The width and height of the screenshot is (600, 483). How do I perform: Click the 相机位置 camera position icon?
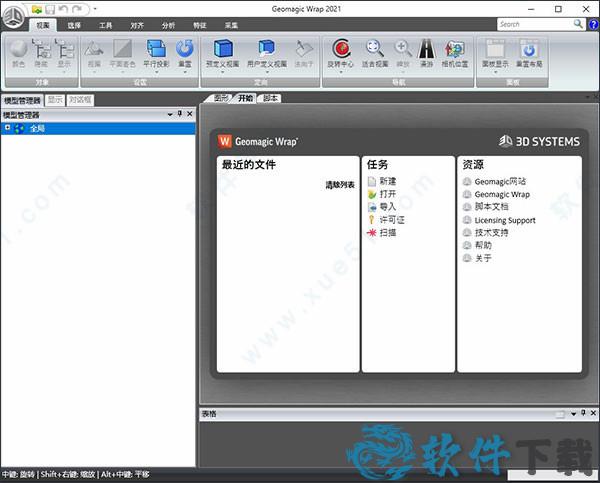pyautogui.click(x=455, y=49)
